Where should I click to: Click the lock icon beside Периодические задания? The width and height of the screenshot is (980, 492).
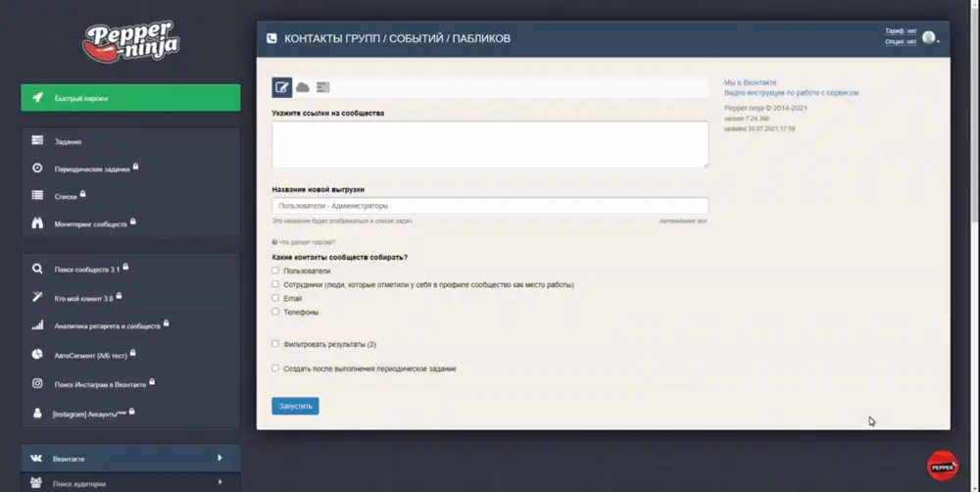[x=135, y=167]
